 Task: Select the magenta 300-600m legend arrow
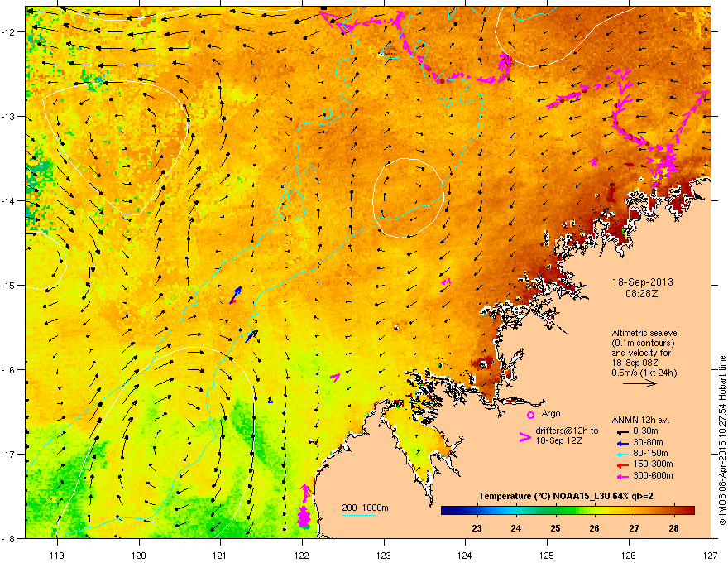621,476
